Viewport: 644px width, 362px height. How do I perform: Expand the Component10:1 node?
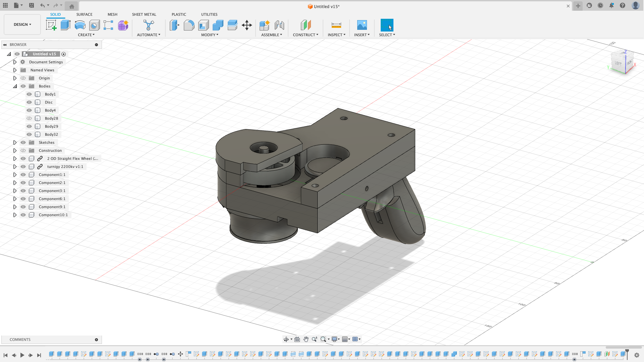tap(15, 215)
